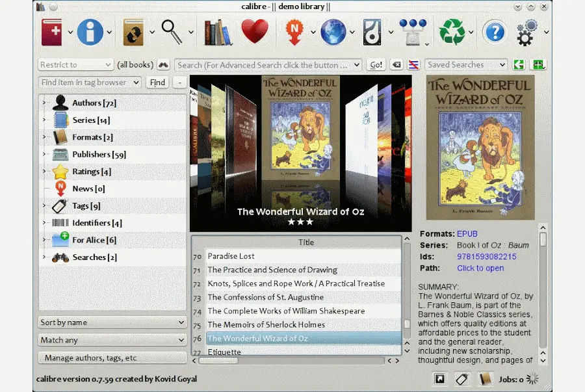
Task: Click the green recycle Remove books icon
Action: point(452,32)
